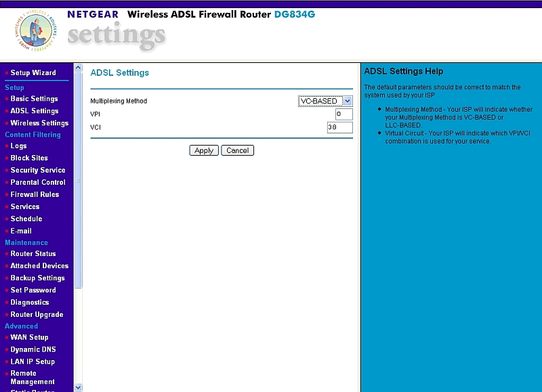
Task: Click the Cancel button
Action: click(x=237, y=150)
